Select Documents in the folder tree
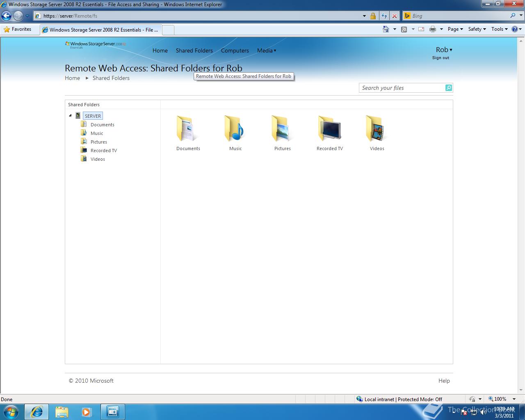The image size is (525, 420). pos(102,125)
